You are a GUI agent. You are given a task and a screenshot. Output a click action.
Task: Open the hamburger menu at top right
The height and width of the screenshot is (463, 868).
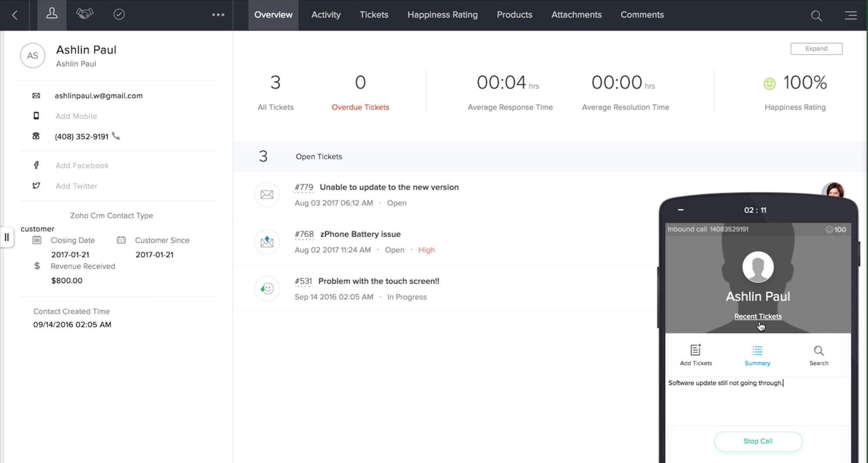(x=850, y=16)
